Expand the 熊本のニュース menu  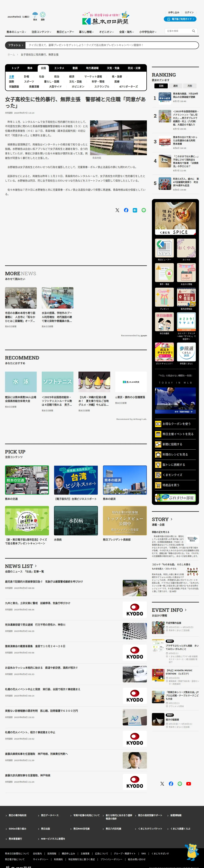pos(16,32)
